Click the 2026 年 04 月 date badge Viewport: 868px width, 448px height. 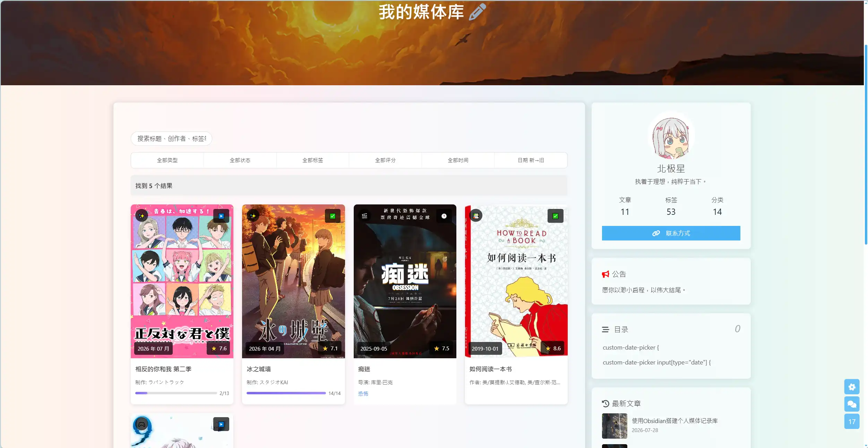pos(265,349)
